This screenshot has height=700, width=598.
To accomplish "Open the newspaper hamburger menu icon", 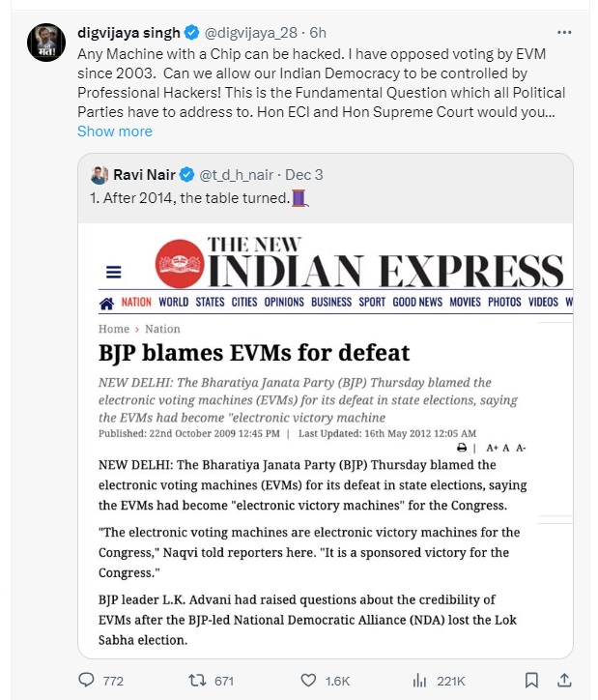I will pyautogui.click(x=114, y=273).
